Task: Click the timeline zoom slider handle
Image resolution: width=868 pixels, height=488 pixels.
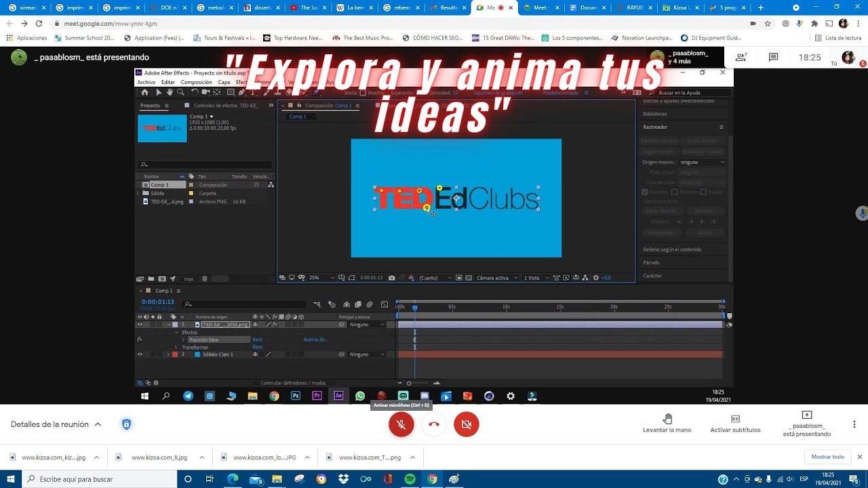Action: (409, 383)
